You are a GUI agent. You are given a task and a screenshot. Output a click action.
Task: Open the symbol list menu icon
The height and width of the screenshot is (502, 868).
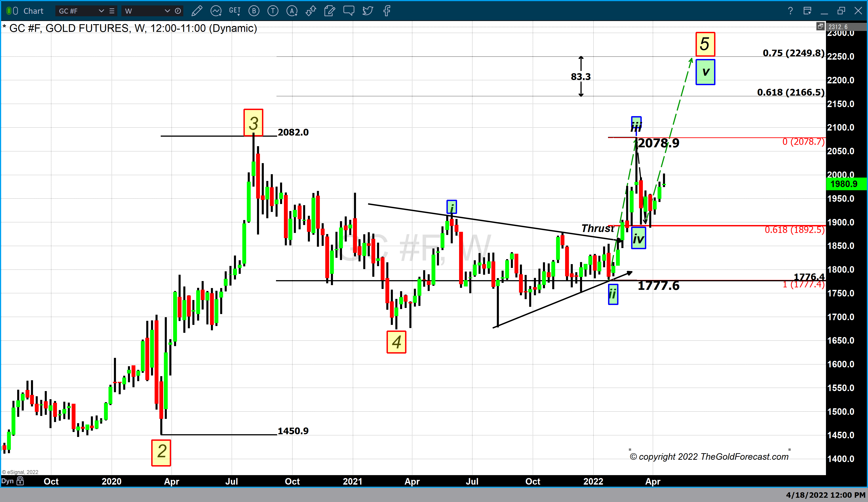[x=112, y=11]
